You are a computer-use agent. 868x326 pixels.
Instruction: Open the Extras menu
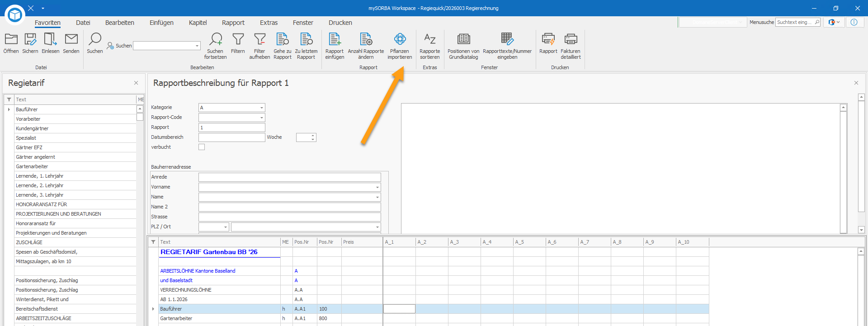[269, 23]
